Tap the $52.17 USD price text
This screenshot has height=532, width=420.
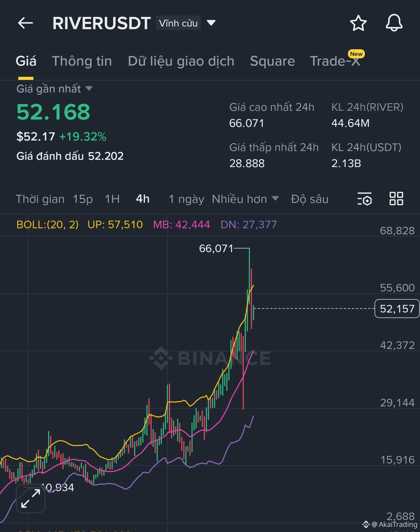point(36,136)
